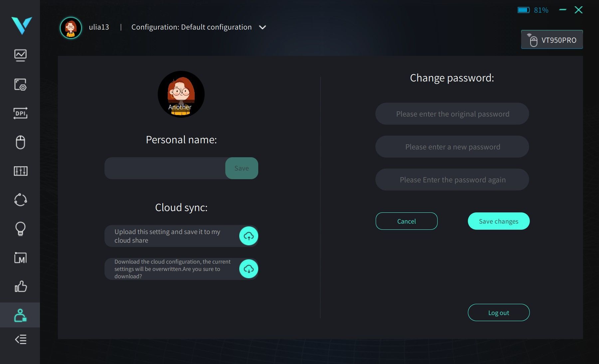The width and height of the screenshot is (599, 364).
Task: Upload this setting to the cloud
Action: coord(249,236)
